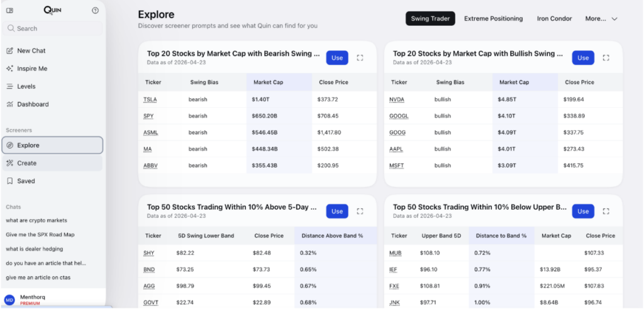The height and width of the screenshot is (311, 644).
Task: Click 'Distance to Band %' column header
Action: pos(501,235)
